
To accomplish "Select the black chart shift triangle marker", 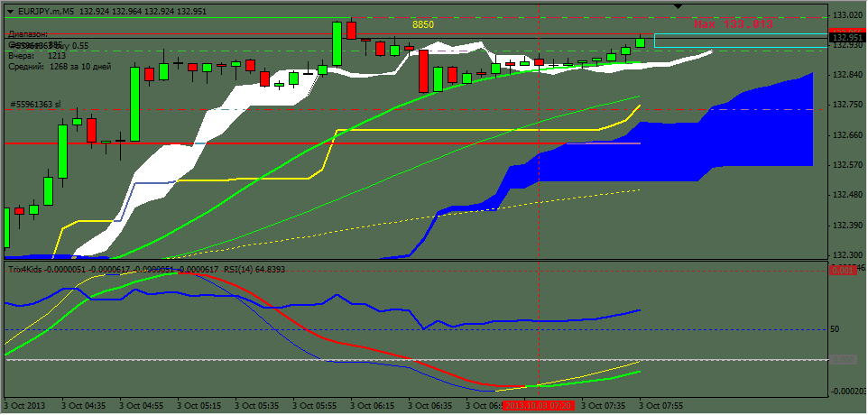I will point(679,6).
